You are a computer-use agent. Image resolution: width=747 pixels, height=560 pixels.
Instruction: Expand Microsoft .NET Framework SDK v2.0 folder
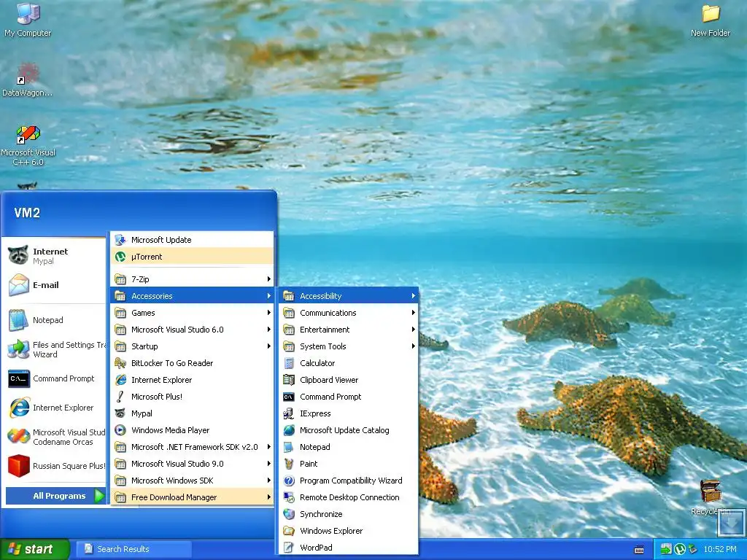coord(192,447)
